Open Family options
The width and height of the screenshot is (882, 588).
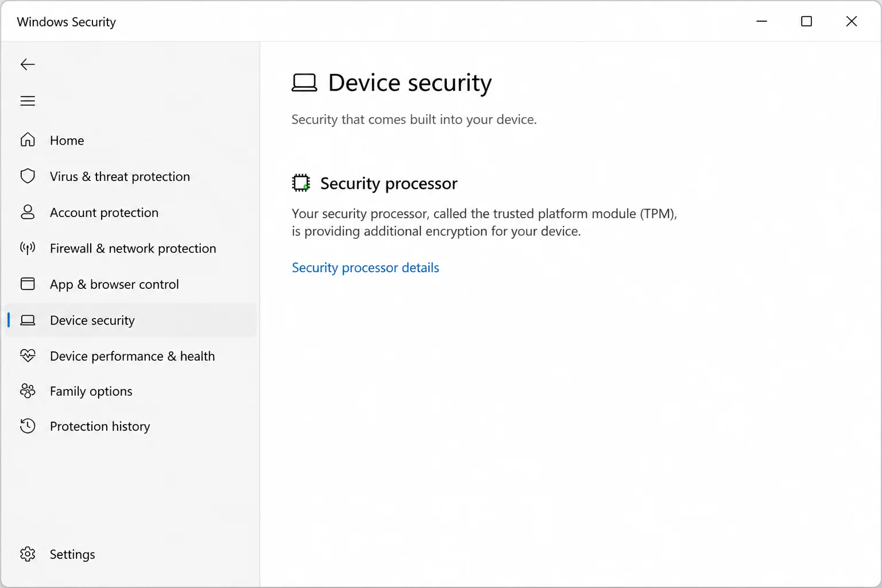coord(91,391)
